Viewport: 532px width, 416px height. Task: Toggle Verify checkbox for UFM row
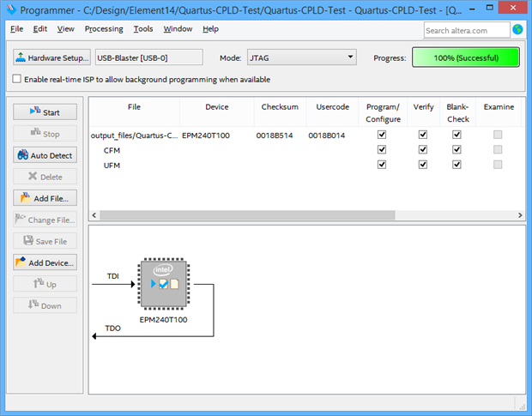[x=423, y=165]
